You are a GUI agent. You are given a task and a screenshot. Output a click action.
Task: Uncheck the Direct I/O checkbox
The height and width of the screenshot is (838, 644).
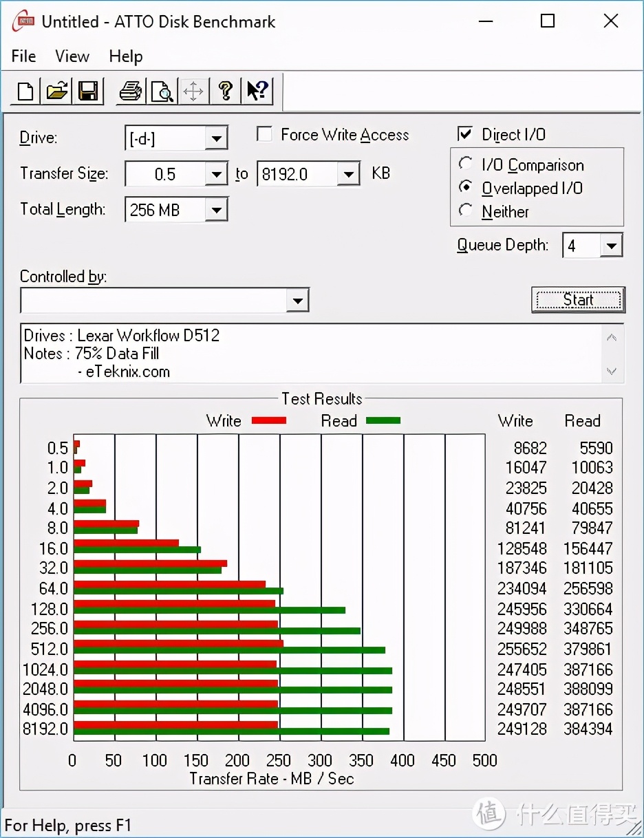pos(465,134)
